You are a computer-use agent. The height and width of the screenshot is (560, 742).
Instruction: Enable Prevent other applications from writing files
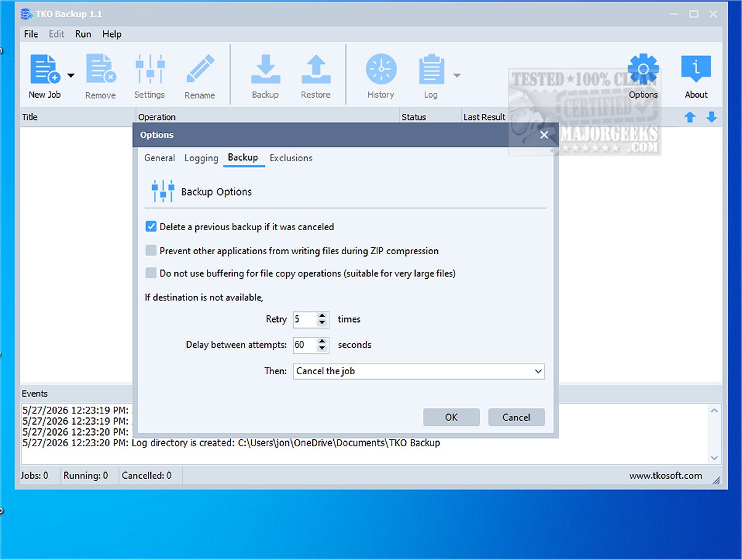click(x=151, y=251)
